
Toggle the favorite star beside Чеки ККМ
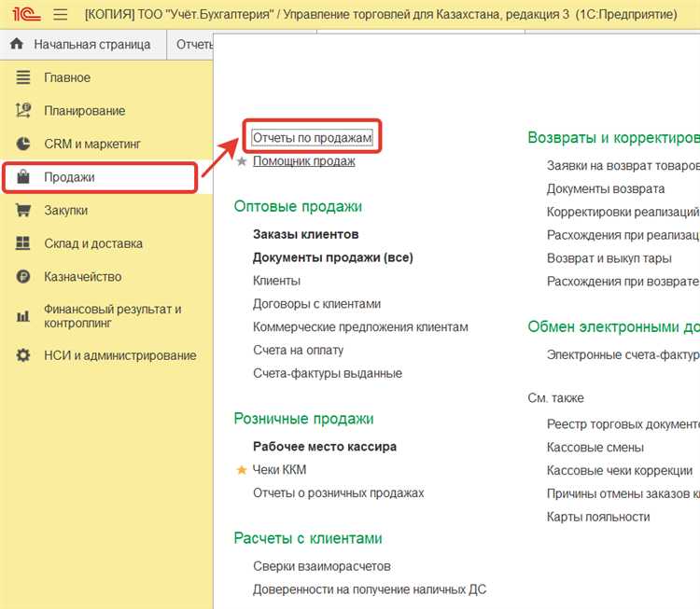(x=242, y=470)
